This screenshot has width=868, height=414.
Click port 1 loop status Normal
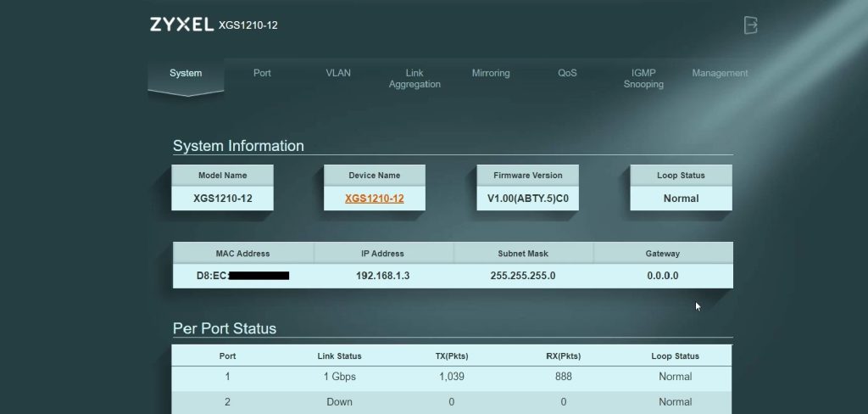676,377
